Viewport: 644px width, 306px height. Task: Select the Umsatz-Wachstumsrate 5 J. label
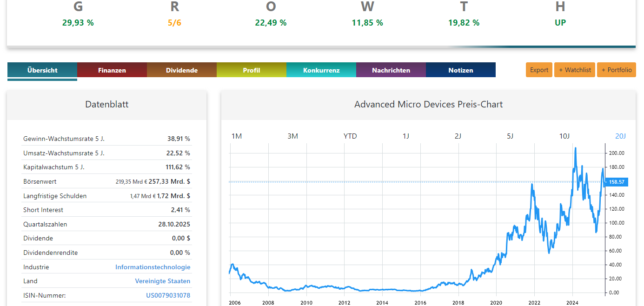coord(64,153)
